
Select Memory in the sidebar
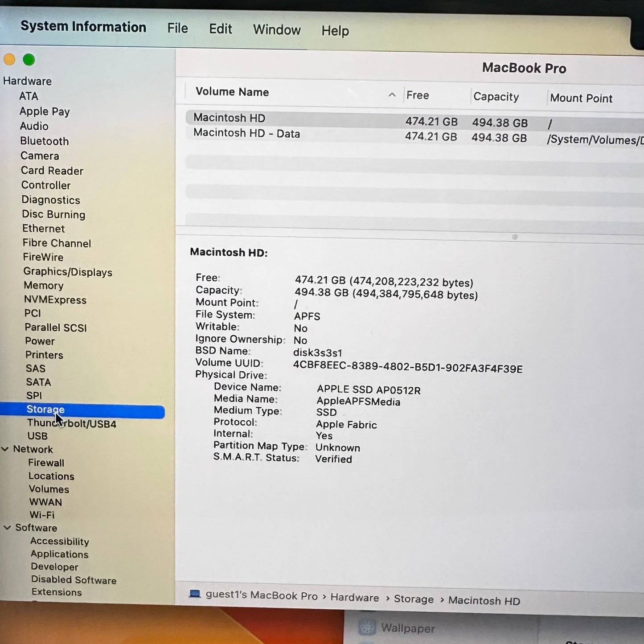(x=44, y=286)
